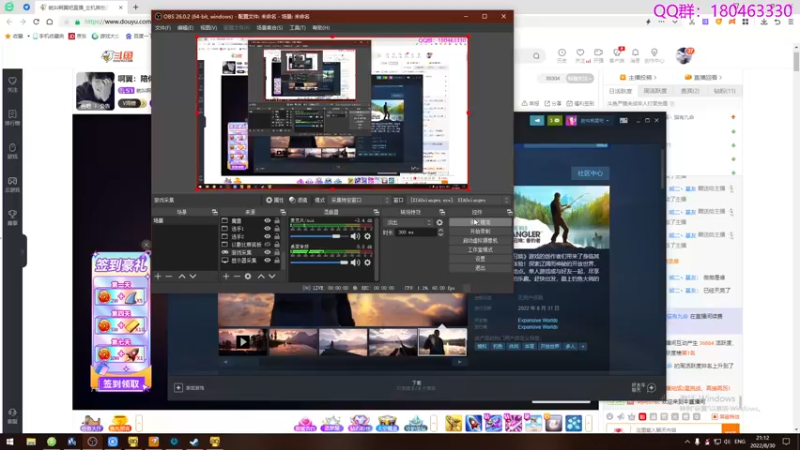Viewport: 800px width, 450px height.
Task: Select the video thumbnail in Steam media strip
Action: pyautogui.click(x=243, y=342)
